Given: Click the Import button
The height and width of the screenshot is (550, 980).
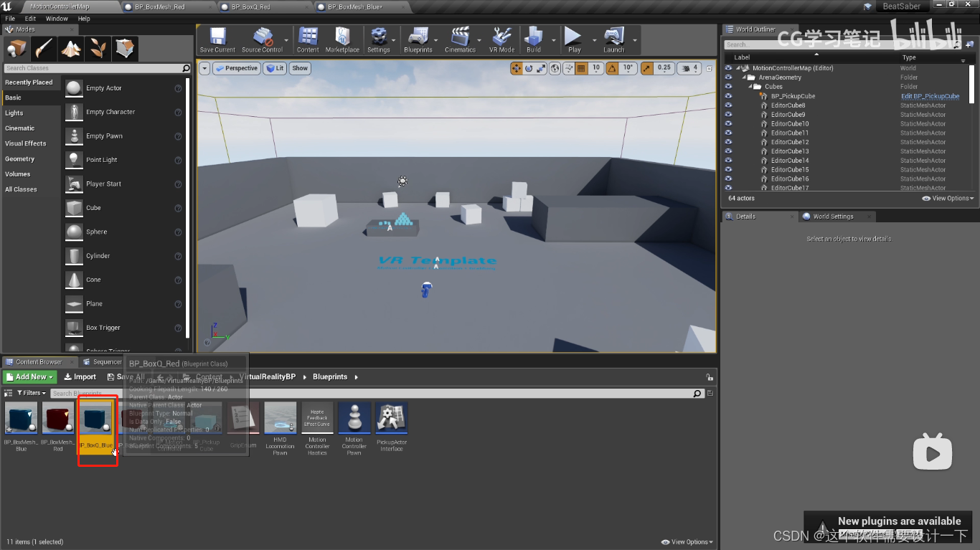Looking at the screenshot, I should click(80, 376).
